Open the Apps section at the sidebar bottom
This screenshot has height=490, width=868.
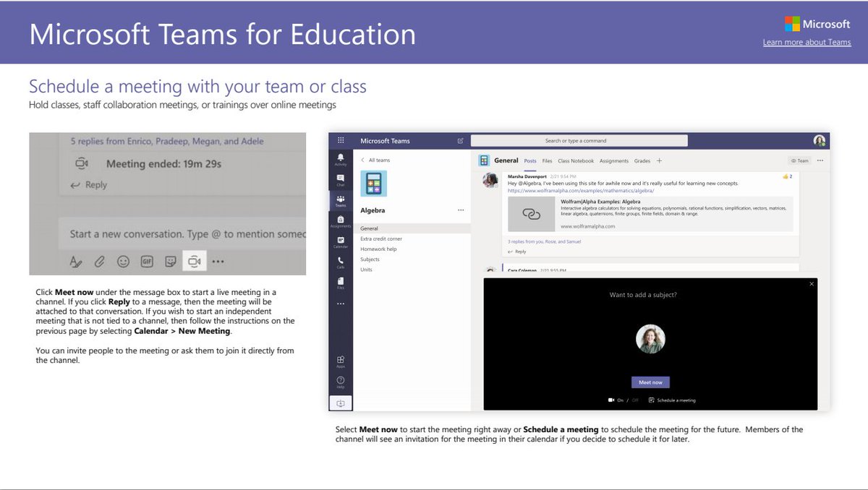tap(341, 359)
